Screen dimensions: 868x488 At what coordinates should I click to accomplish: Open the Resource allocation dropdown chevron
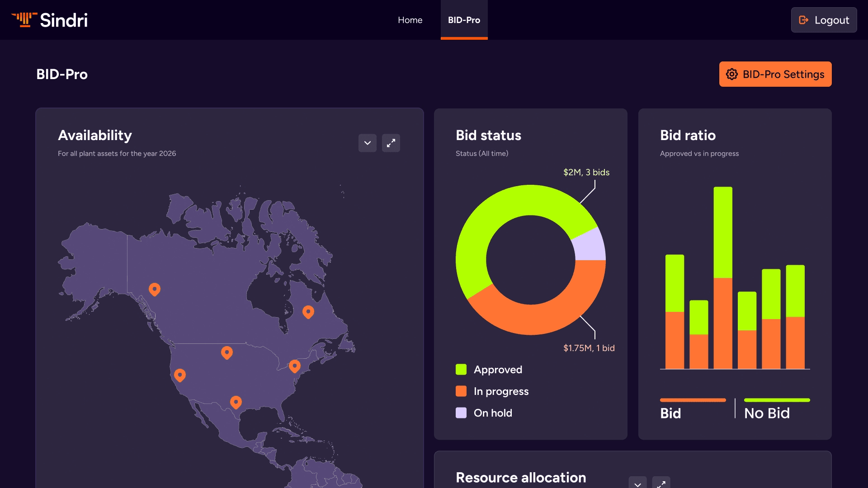(x=637, y=483)
